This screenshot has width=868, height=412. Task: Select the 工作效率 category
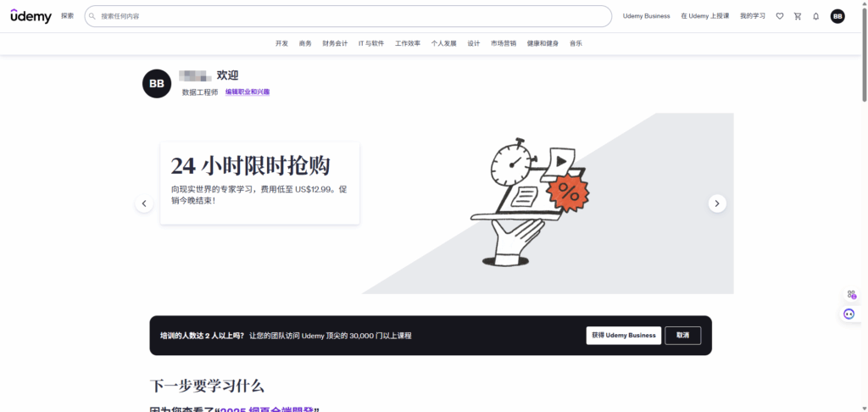coord(408,43)
